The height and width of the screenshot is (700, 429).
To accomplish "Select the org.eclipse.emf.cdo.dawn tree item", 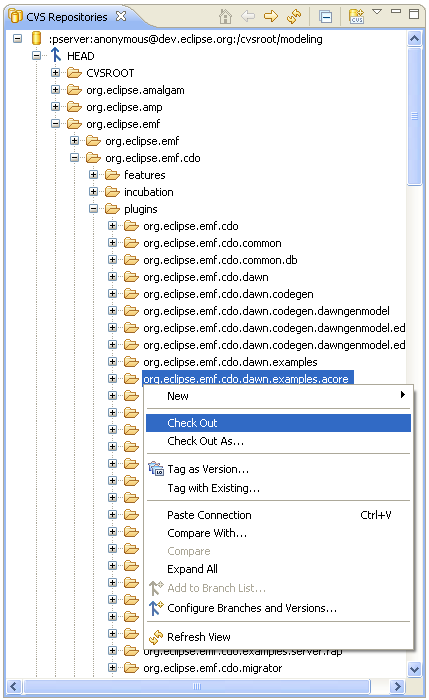I will click(x=206, y=277).
